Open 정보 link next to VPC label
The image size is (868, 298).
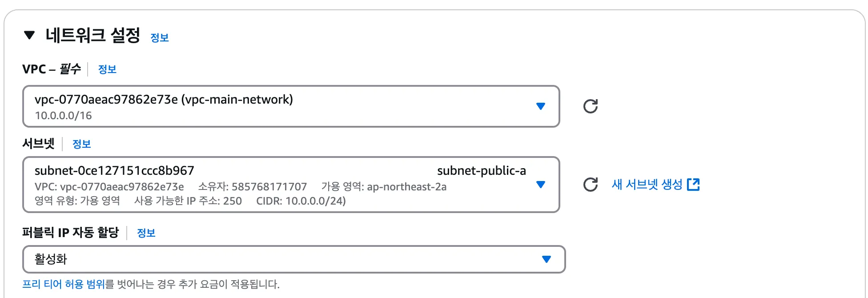click(x=107, y=69)
